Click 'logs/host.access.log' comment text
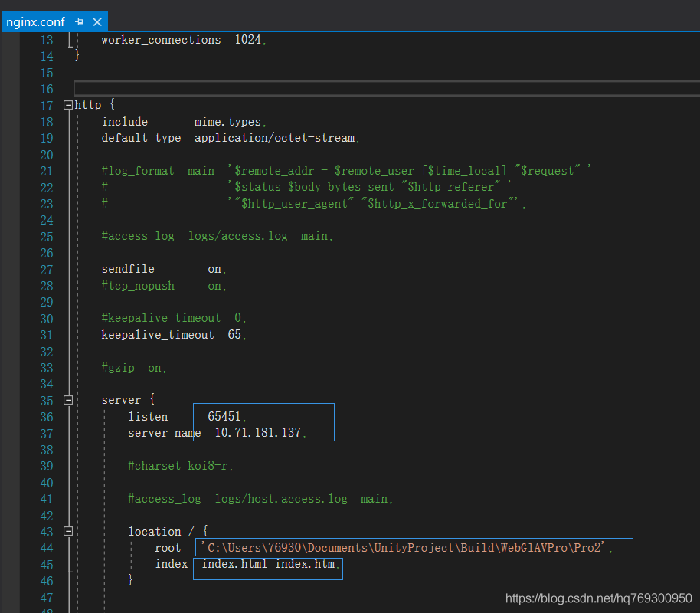700x613 pixels. point(281,499)
